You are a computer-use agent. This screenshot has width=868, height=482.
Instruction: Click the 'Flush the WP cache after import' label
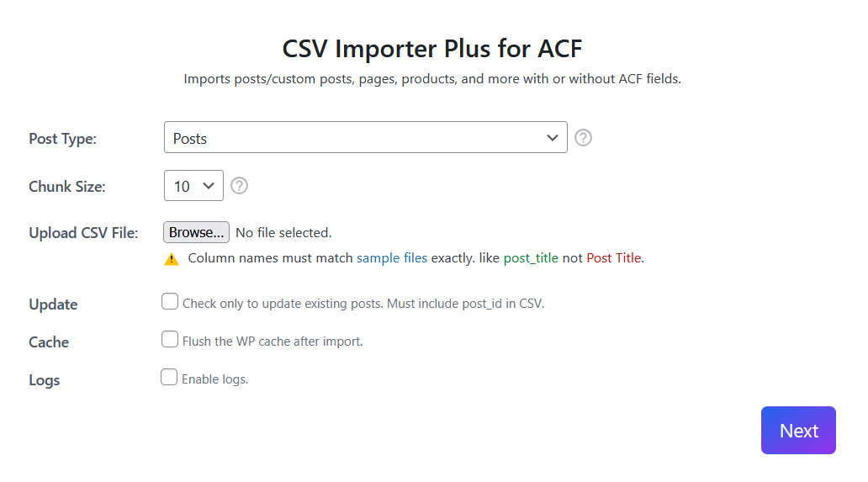coord(273,342)
